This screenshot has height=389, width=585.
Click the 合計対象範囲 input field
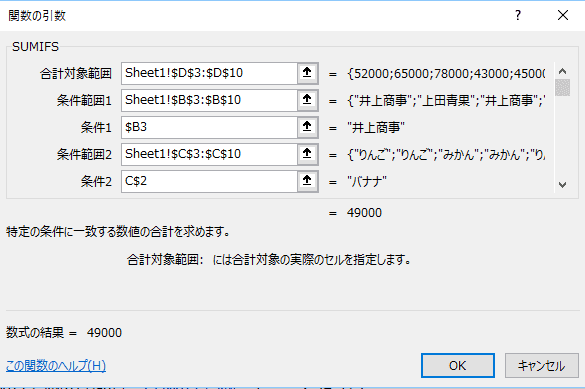coord(209,73)
